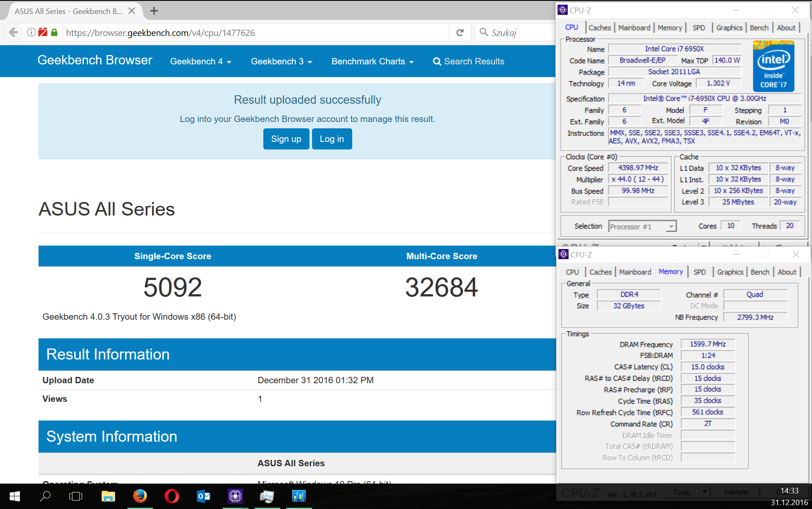Image resolution: width=812 pixels, height=509 pixels.
Task: Select the CPU tab in upper CPU-Z window
Action: [x=572, y=27]
